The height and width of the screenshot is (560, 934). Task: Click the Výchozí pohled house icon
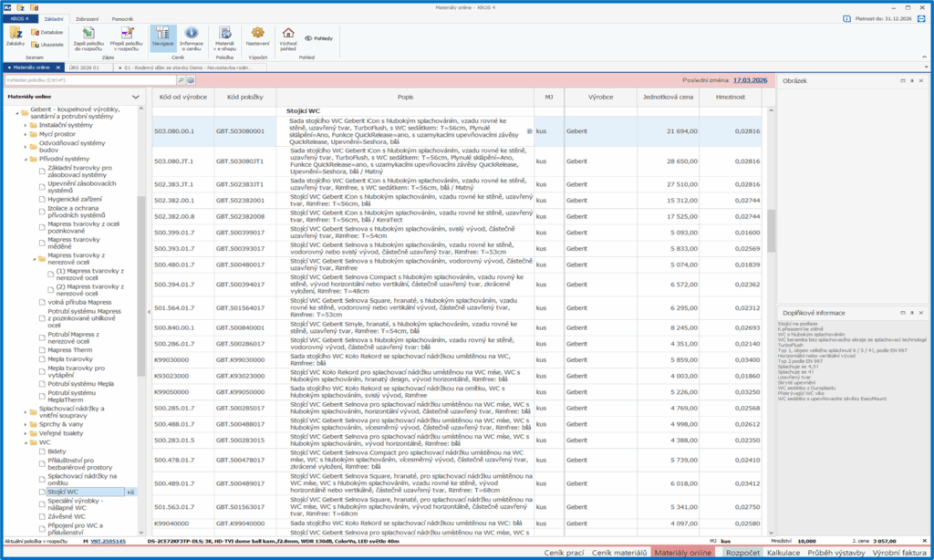pyautogui.click(x=288, y=36)
